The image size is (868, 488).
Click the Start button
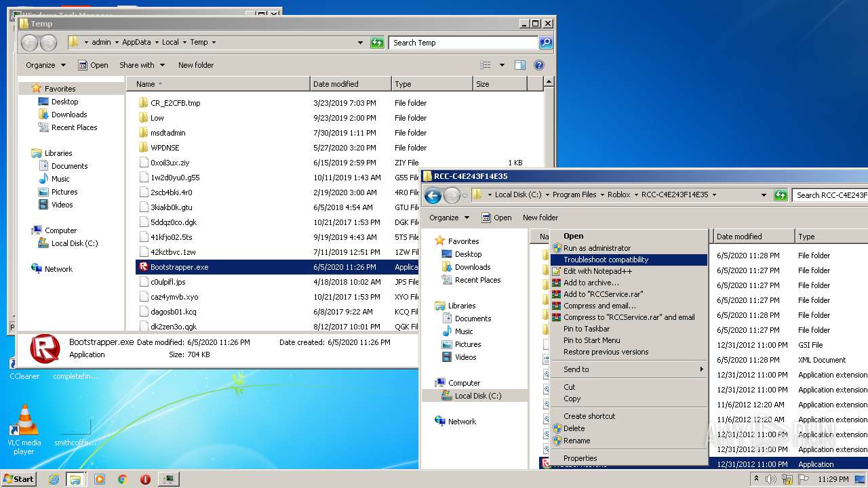click(19, 479)
